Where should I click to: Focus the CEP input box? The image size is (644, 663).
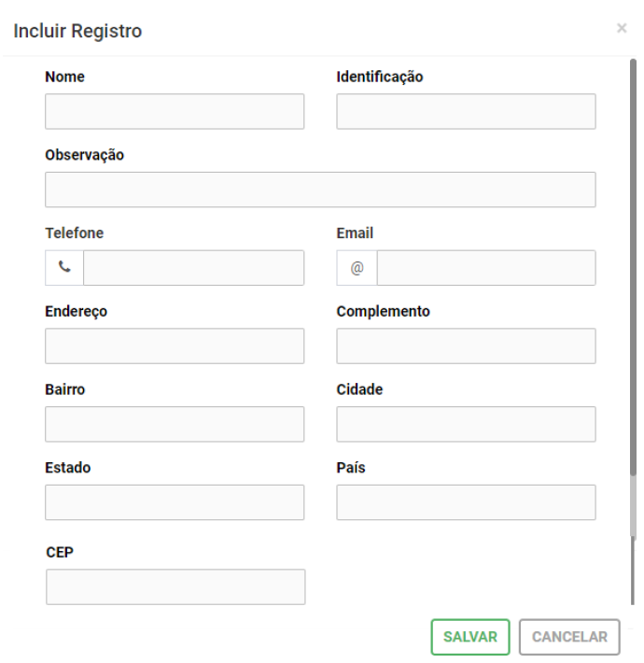(x=175, y=587)
